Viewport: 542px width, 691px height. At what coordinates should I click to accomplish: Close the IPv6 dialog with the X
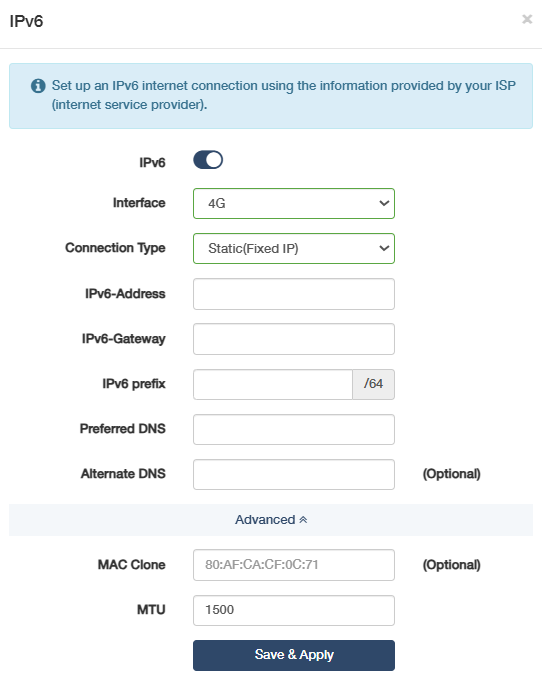[x=527, y=19]
